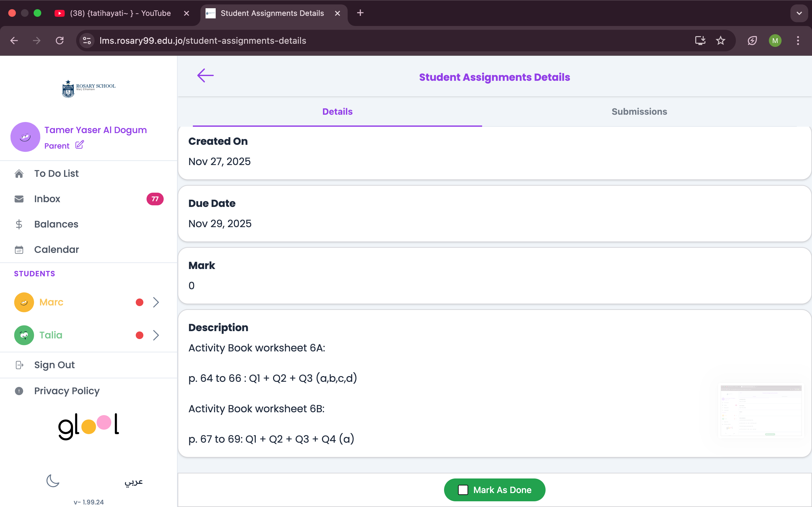Expand Talia student chevron
The height and width of the screenshot is (507, 812).
(156, 335)
